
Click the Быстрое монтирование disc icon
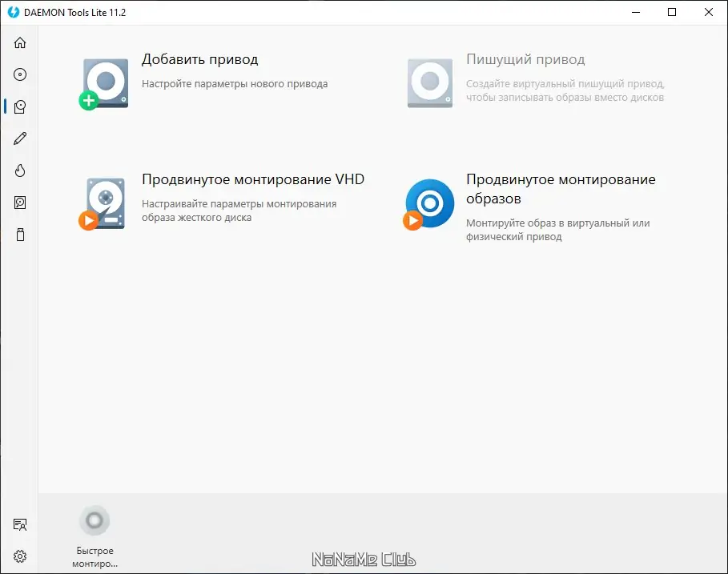(95, 520)
